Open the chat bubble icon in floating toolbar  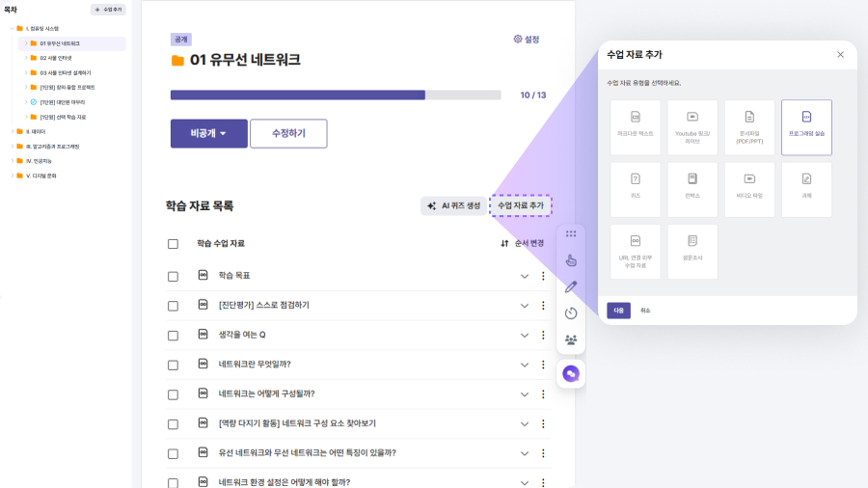pos(571,373)
